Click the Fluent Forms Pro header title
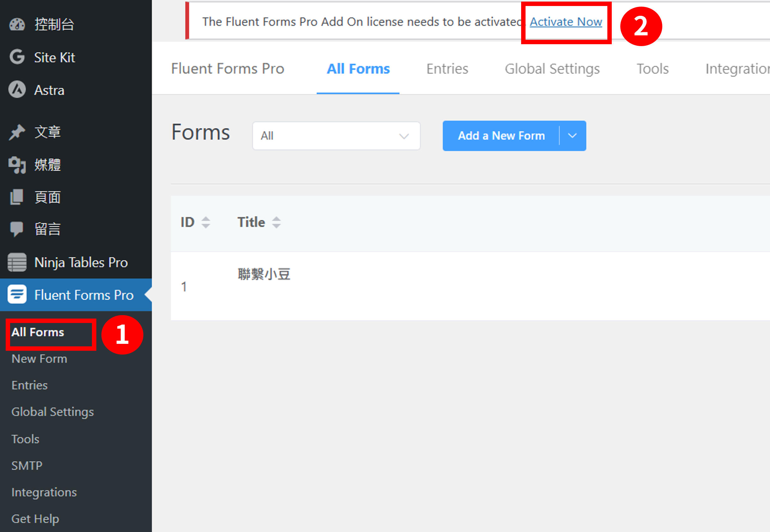Image resolution: width=770 pixels, height=532 pixels. [227, 69]
